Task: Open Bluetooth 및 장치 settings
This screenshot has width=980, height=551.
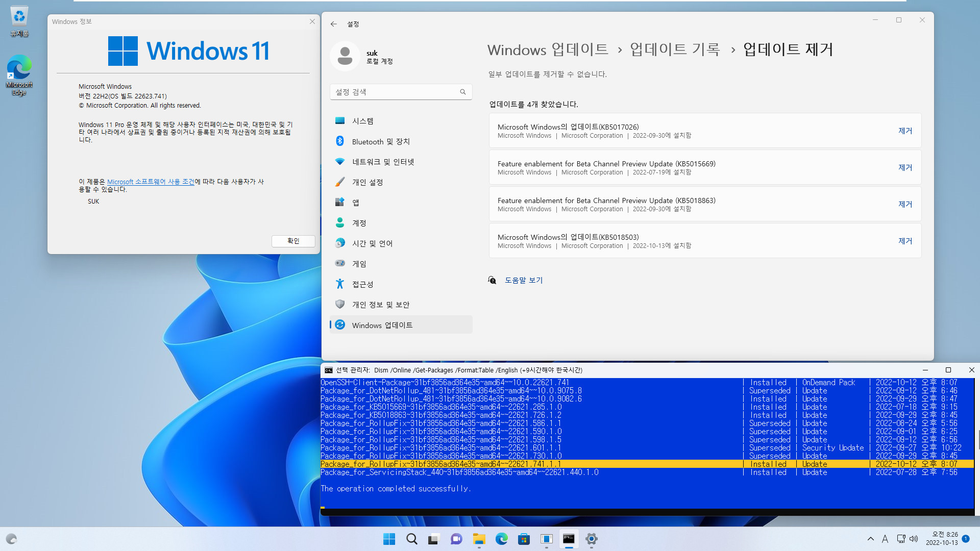Action: coord(401,141)
